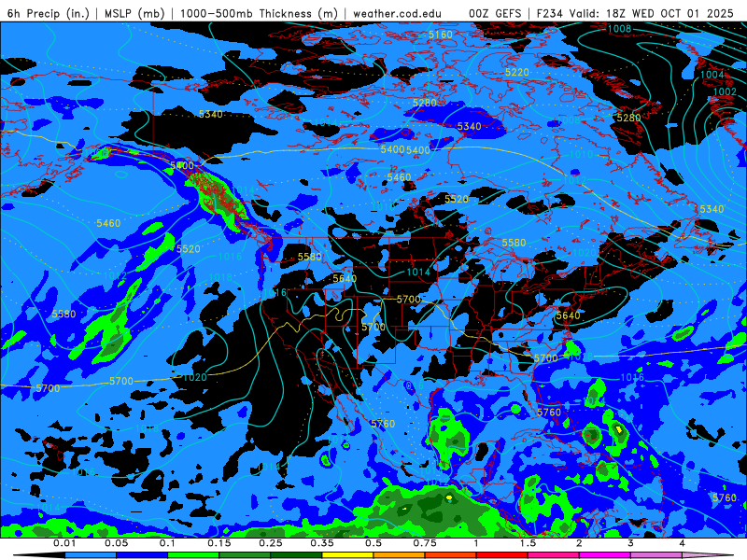The width and height of the screenshot is (747, 560).
Task: Click the 5760 label at far lower right
Action: (x=725, y=497)
